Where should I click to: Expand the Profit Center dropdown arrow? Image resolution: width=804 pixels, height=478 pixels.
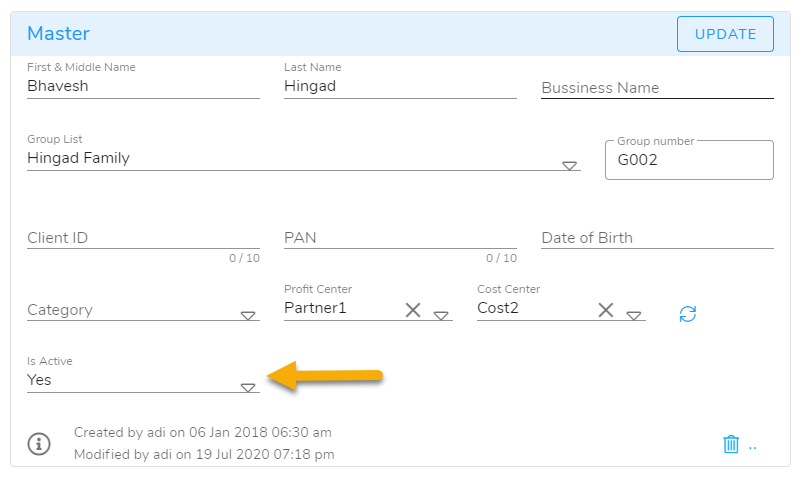click(x=441, y=316)
